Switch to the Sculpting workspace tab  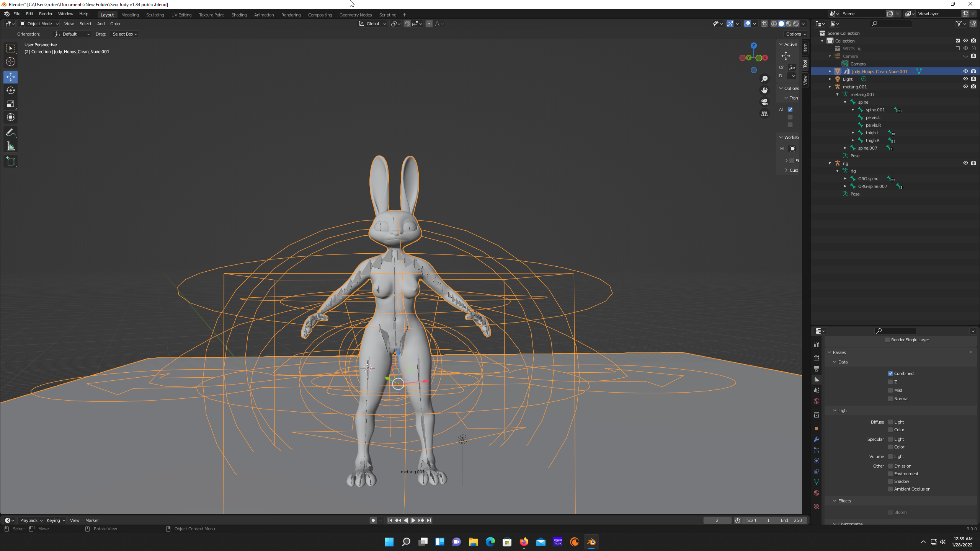[x=155, y=15]
